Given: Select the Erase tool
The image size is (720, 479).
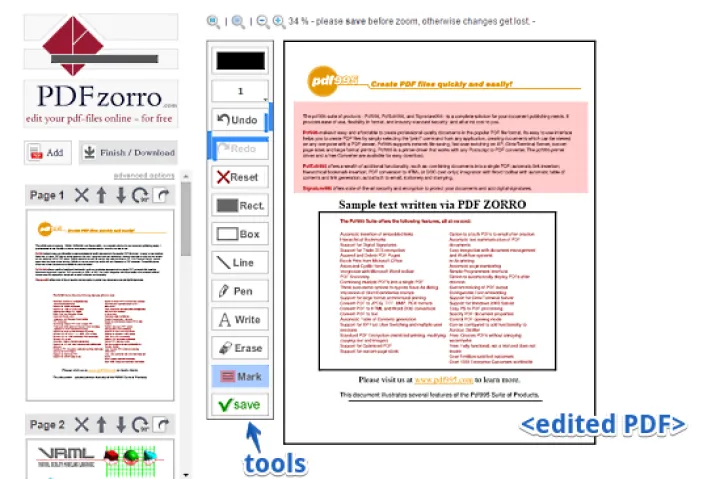Looking at the screenshot, I should [240, 348].
